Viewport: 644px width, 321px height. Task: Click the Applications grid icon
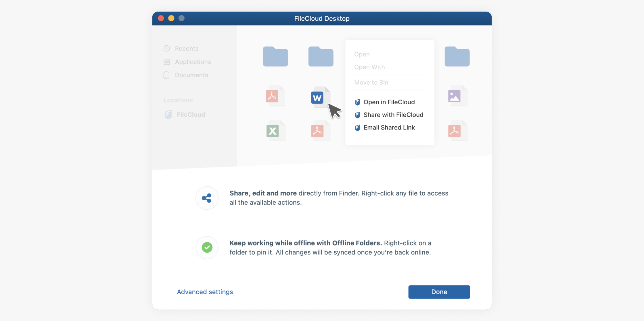[x=167, y=62]
